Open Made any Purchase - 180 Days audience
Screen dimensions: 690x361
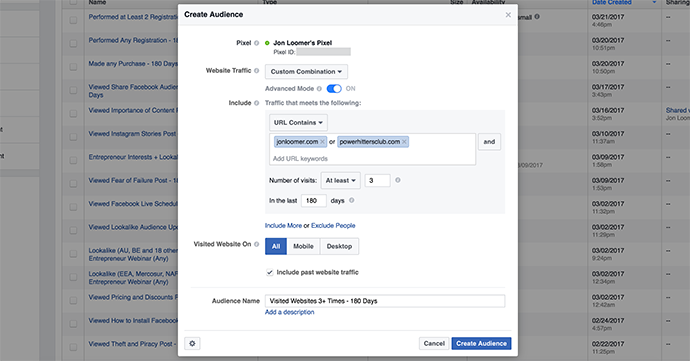coord(133,64)
